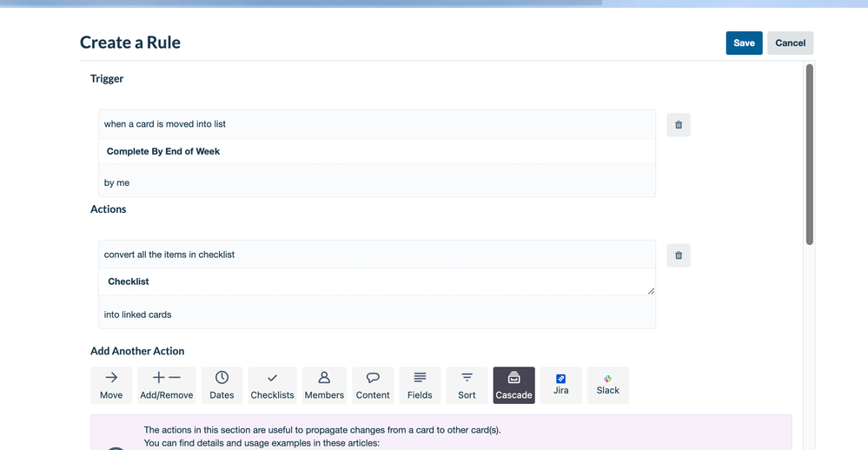The image size is (868, 450).
Task: Open the Fields actions tab
Action: (420, 385)
